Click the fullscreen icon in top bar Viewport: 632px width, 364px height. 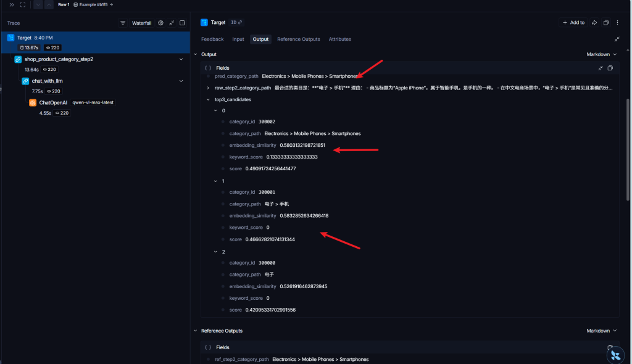23,4
